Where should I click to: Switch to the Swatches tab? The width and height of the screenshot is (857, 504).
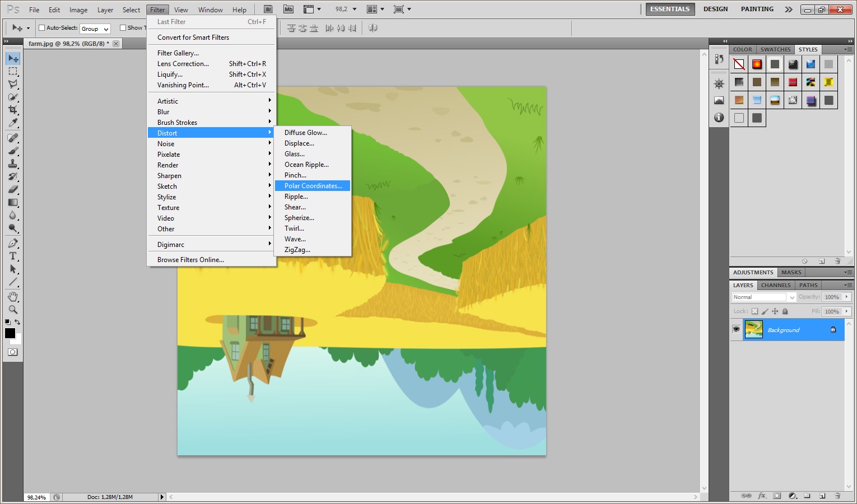click(x=776, y=49)
